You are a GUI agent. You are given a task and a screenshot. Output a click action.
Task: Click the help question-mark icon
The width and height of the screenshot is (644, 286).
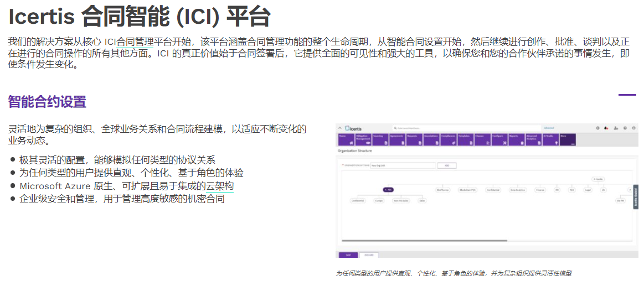pyautogui.click(x=625, y=128)
